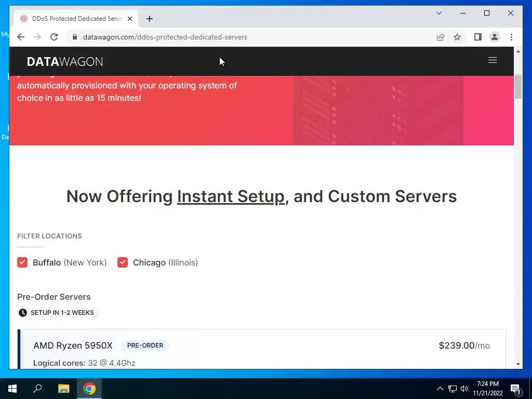Click Logical cores: 32 @ 4.4Ghz text
The width and height of the screenshot is (532, 399).
84,363
